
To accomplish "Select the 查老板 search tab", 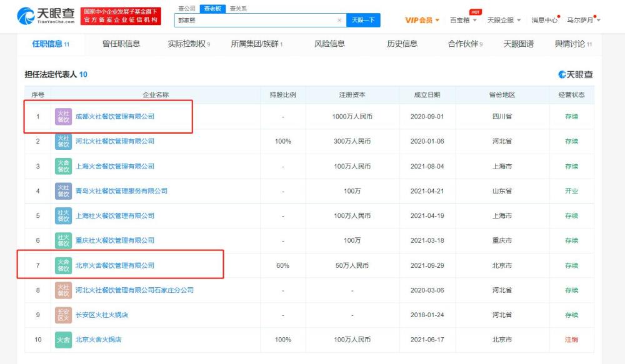I will point(212,8).
